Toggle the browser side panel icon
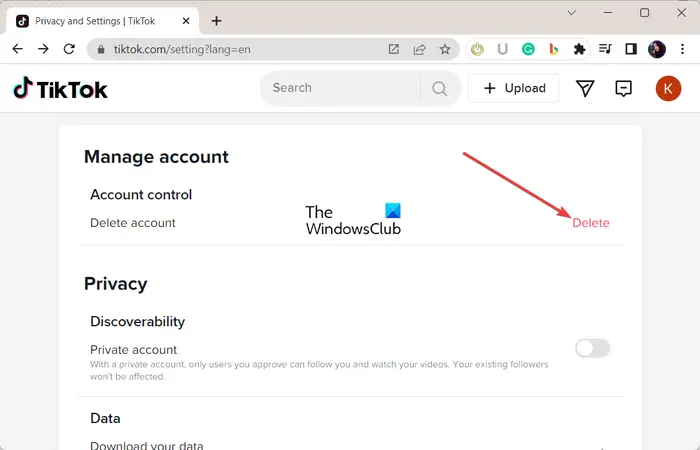This screenshot has width=700, height=450. [631, 49]
